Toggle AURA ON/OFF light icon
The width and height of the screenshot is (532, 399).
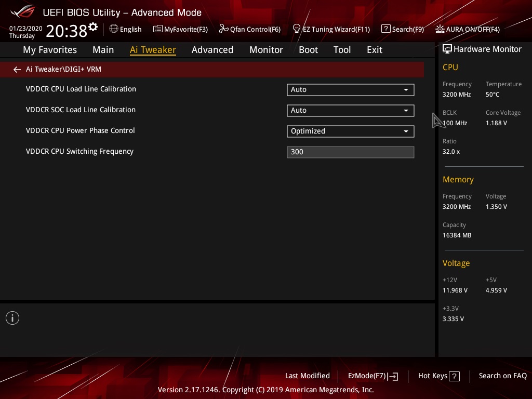[x=440, y=29]
